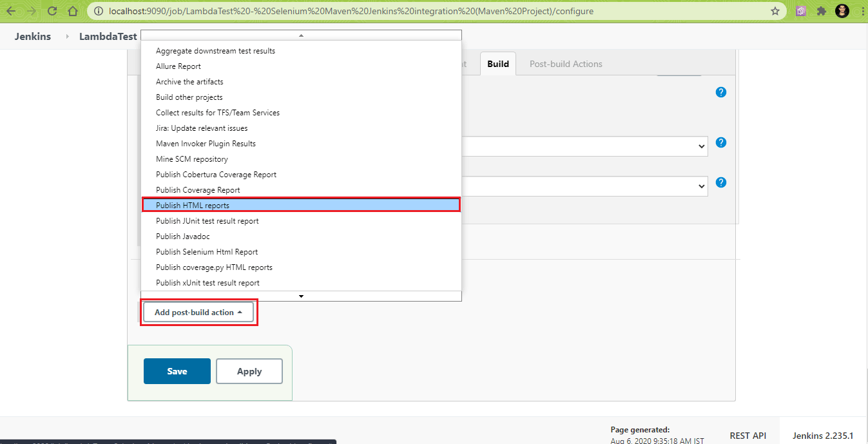Bookmark this page with the star icon

click(775, 11)
